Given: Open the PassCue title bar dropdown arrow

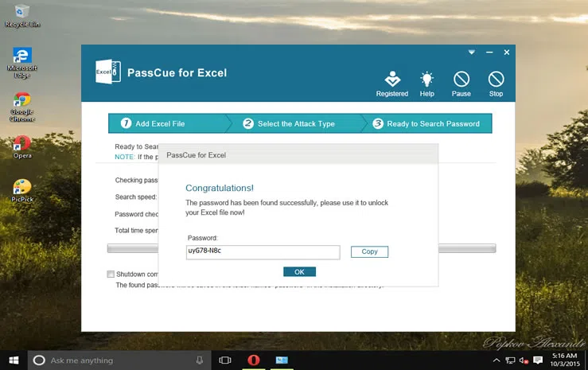Looking at the screenshot, I should [x=471, y=52].
